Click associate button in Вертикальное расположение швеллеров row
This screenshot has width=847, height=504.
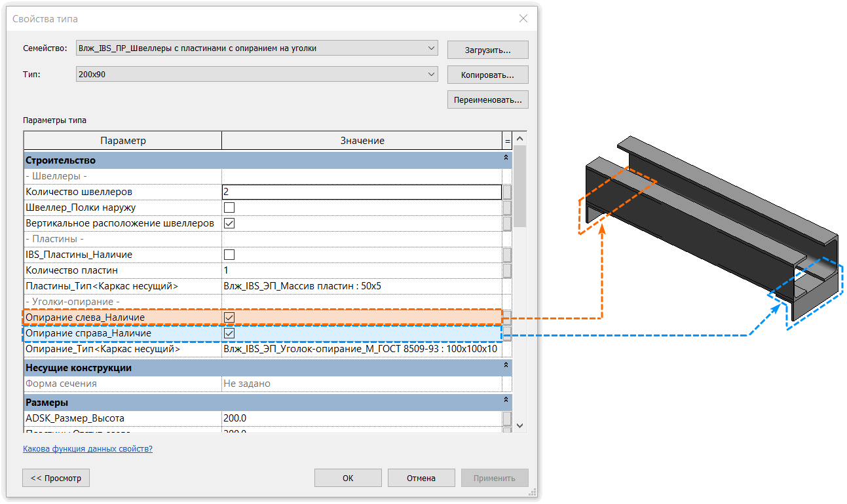[507, 223]
